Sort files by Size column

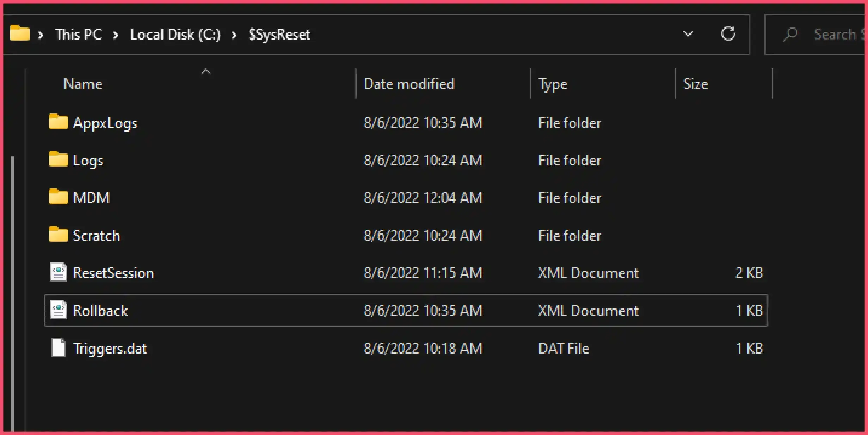(x=696, y=84)
